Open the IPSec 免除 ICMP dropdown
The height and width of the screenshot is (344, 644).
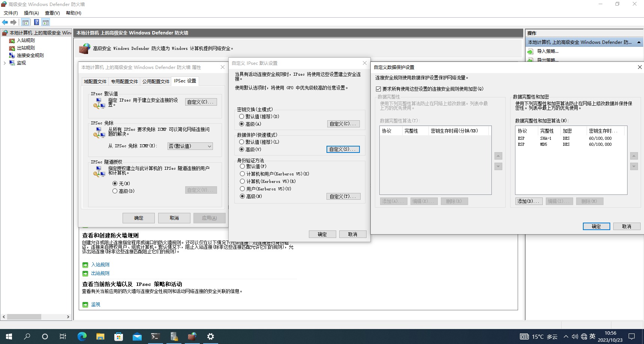tap(190, 146)
